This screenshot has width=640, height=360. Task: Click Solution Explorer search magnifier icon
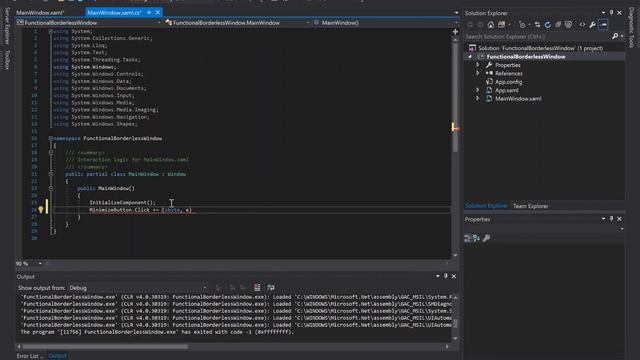point(615,36)
